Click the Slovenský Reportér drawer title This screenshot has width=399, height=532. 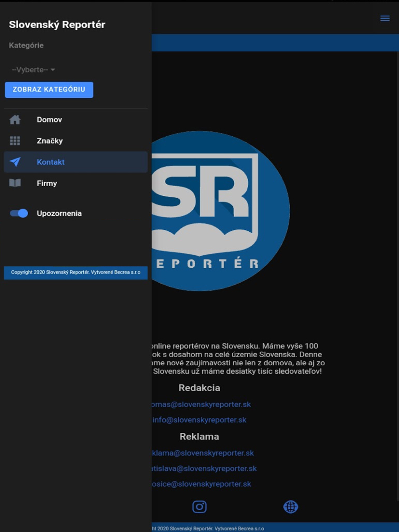pos(57,25)
